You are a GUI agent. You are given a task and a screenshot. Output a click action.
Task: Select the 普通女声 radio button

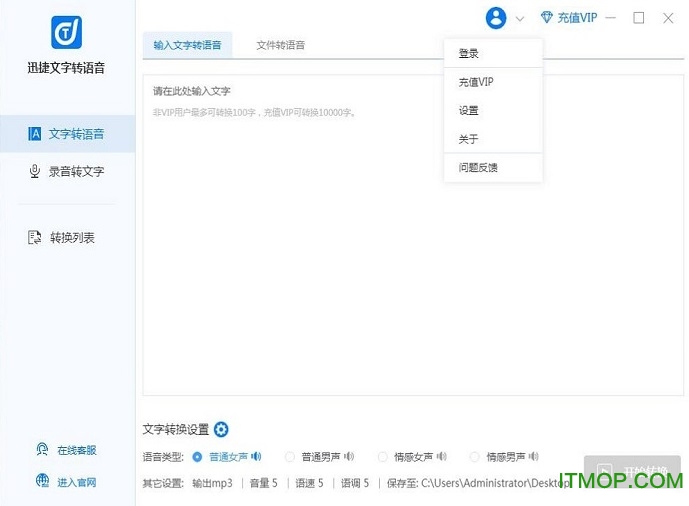click(197, 457)
